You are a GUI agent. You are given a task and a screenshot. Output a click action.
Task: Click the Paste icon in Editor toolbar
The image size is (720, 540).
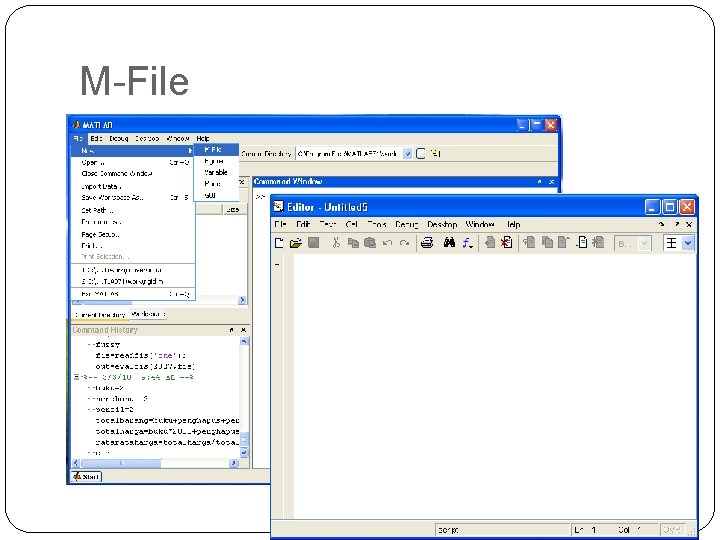pyautogui.click(x=370, y=243)
